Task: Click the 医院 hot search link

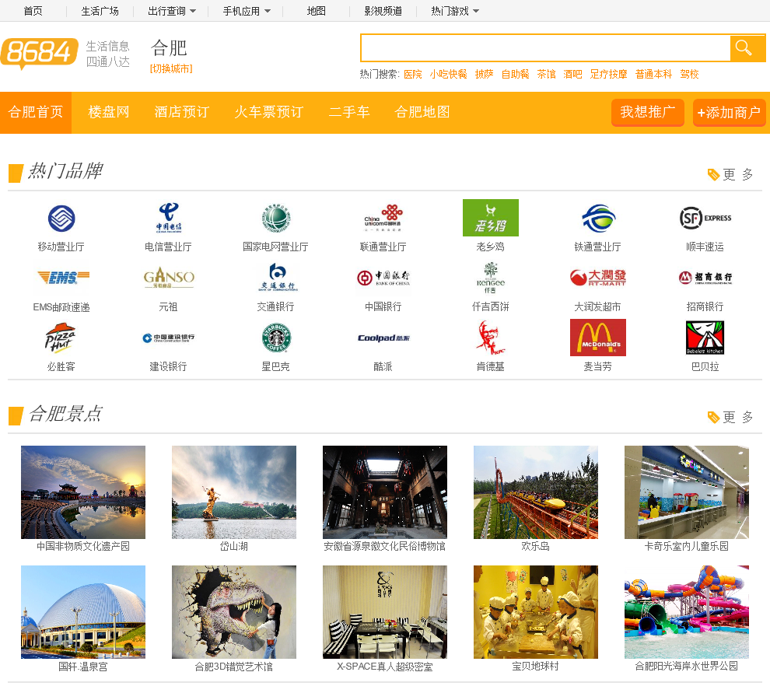Action: coord(413,74)
